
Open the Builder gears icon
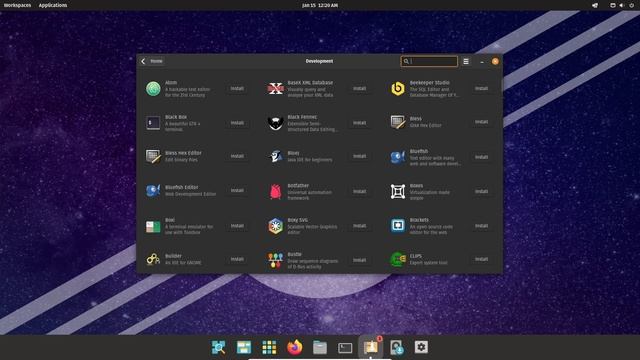[x=153, y=259]
